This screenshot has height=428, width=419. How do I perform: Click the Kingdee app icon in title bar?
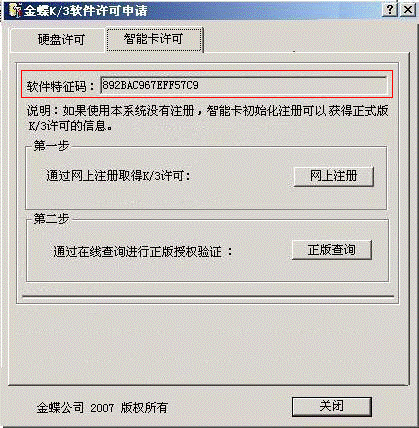point(14,10)
